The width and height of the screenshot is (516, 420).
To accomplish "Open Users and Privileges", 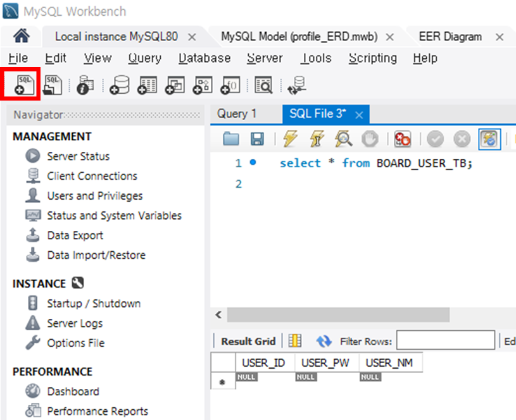I will [x=95, y=195].
